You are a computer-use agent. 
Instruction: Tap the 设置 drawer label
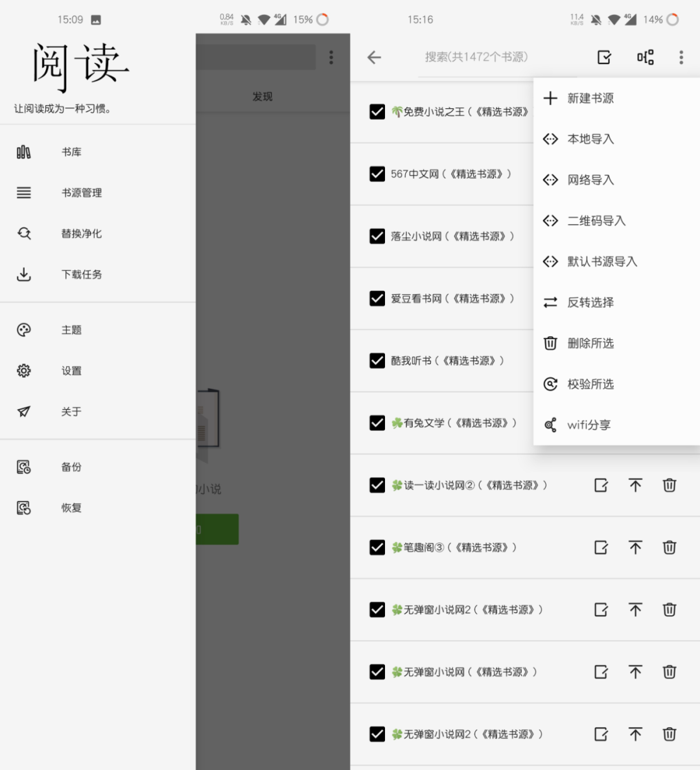point(71,370)
